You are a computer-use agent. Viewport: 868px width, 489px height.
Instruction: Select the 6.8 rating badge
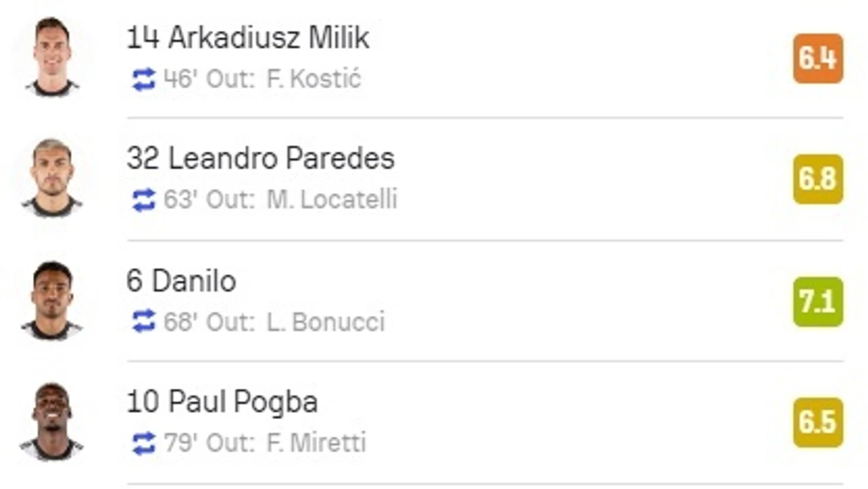(818, 179)
